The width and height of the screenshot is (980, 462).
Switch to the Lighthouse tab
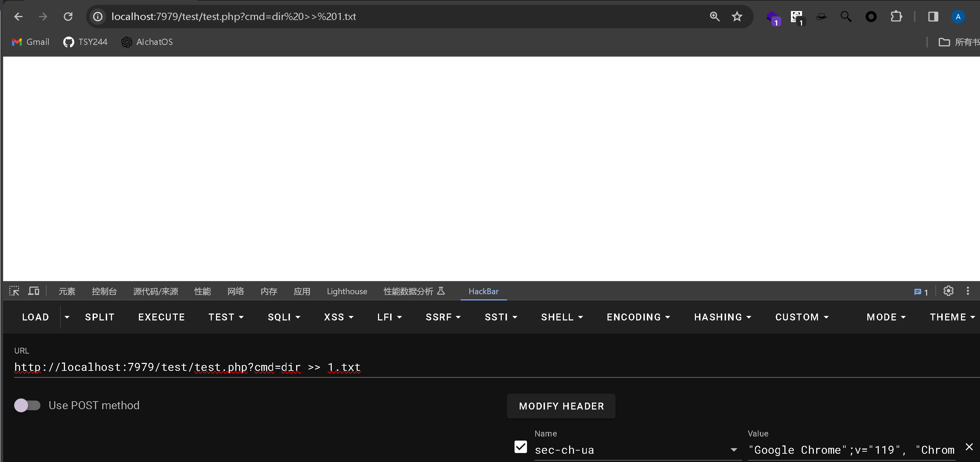tap(347, 291)
